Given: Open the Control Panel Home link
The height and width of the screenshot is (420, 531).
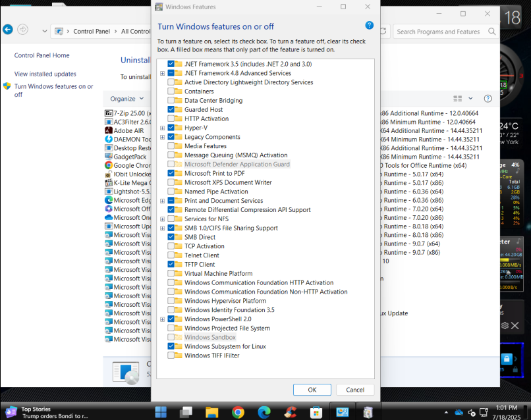Looking at the screenshot, I should [x=42, y=55].
